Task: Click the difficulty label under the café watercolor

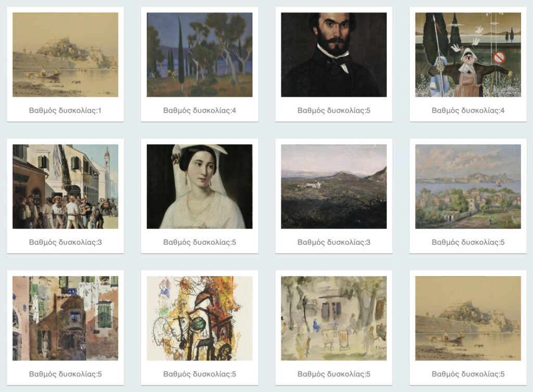Action: tap(334, 374)
